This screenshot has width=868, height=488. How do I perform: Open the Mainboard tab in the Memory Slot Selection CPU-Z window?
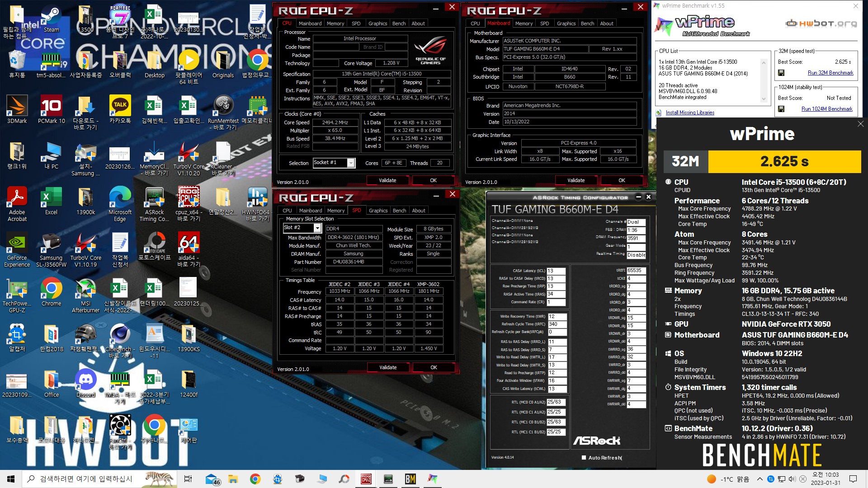point(311,211)
